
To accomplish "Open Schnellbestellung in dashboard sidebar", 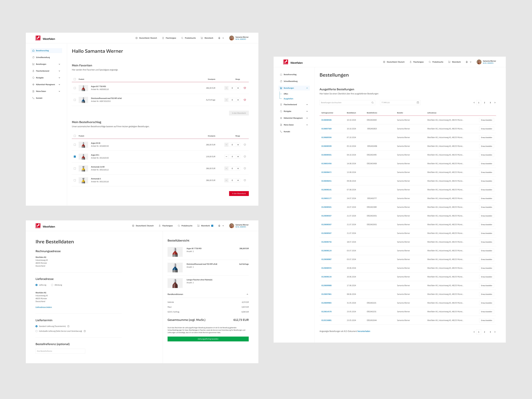I will 43,57.
